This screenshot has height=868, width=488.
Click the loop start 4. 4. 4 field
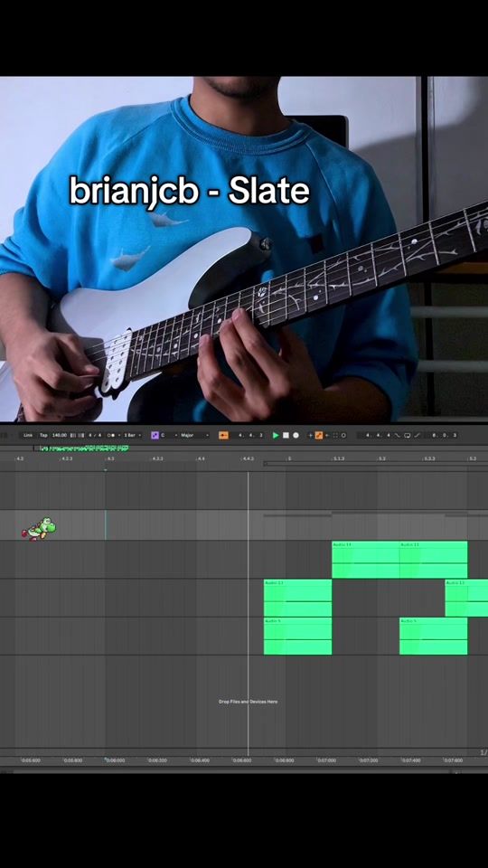point(378,435)
